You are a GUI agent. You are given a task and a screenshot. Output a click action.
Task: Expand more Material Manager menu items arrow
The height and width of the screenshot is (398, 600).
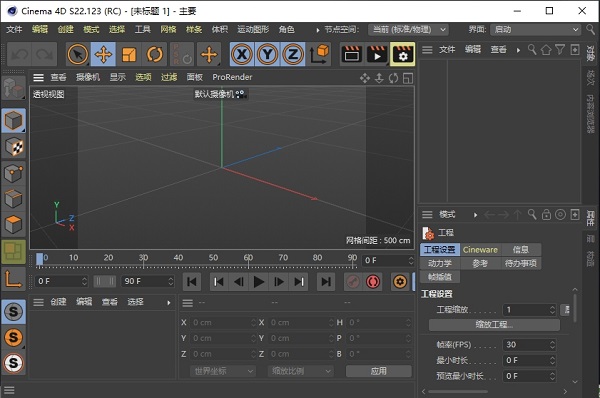[x=168, y=303]
